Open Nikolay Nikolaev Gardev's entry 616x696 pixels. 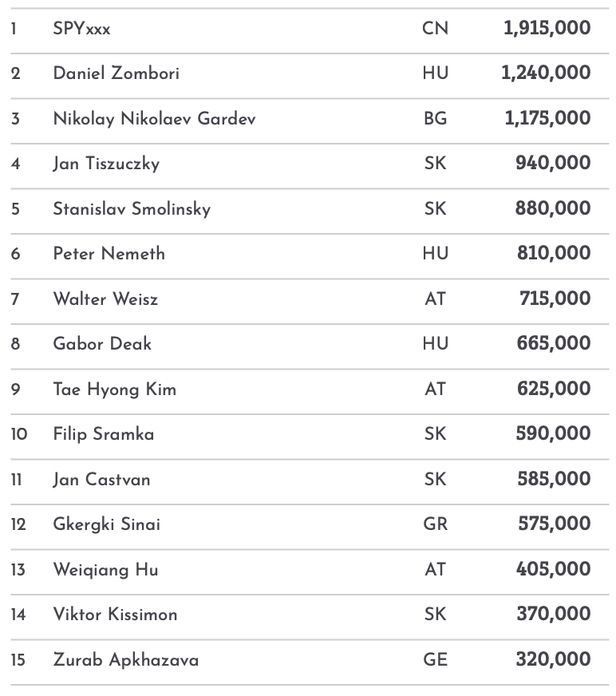click(154, 119)
